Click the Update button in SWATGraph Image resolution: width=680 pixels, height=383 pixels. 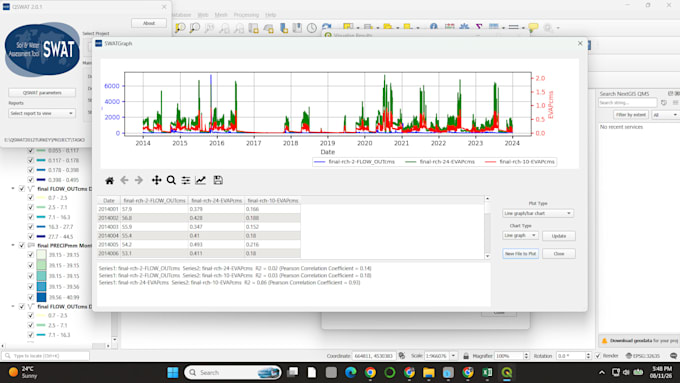point(559,236)
